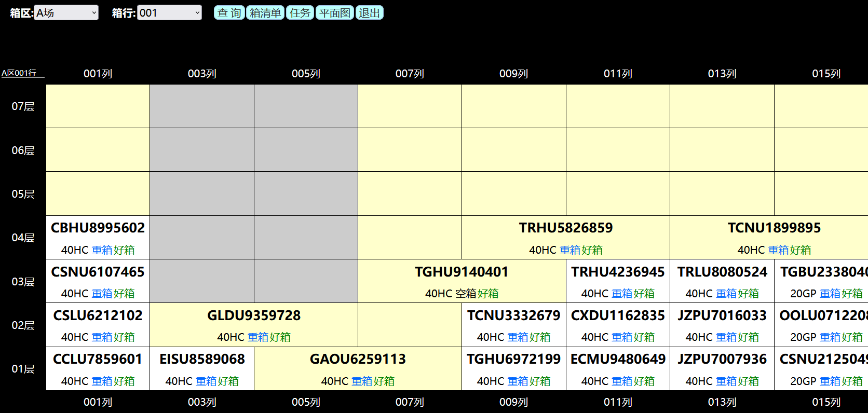Select container TRLU8080524
Image resolution: width=868 pixels, height=413 pixels.
tap(722, 272)
